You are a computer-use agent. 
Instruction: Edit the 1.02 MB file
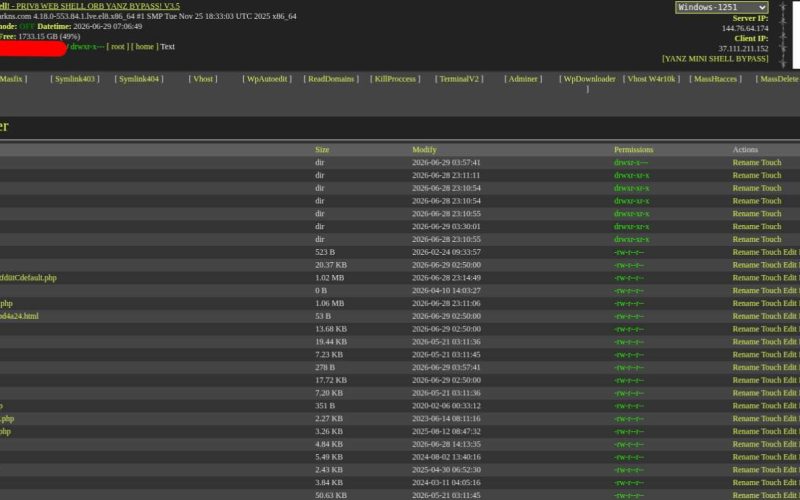point(790,278)
